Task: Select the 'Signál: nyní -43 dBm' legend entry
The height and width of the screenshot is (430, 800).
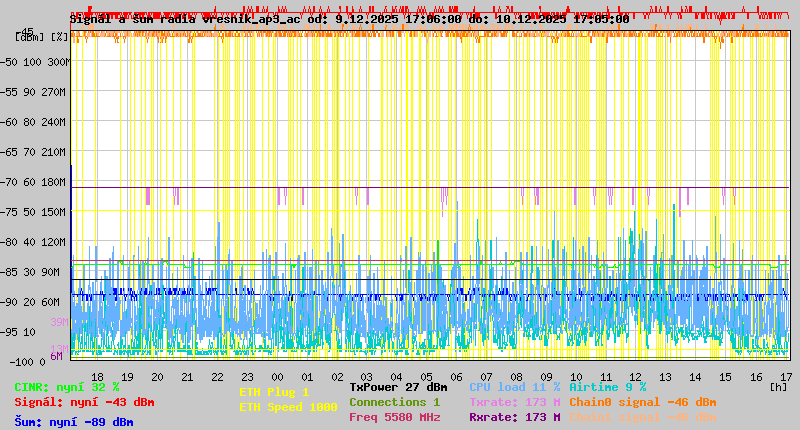Action: tap(84, 402)
